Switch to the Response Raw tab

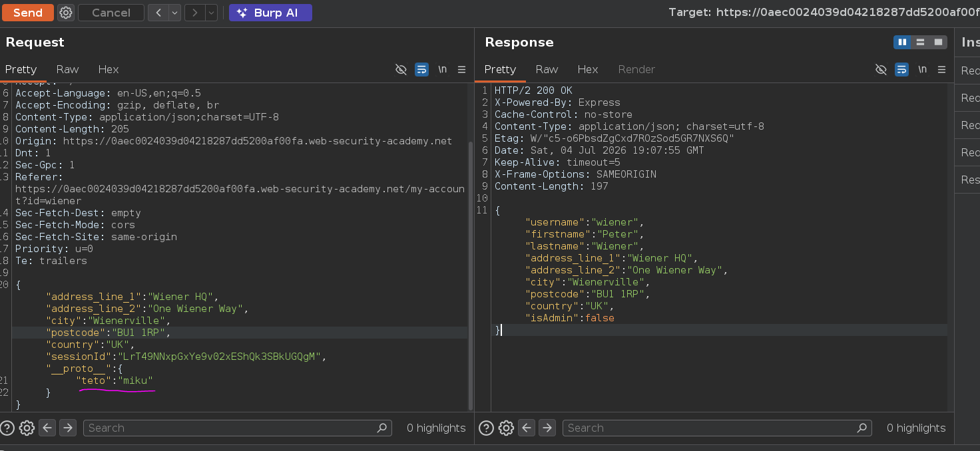[547, 69]
